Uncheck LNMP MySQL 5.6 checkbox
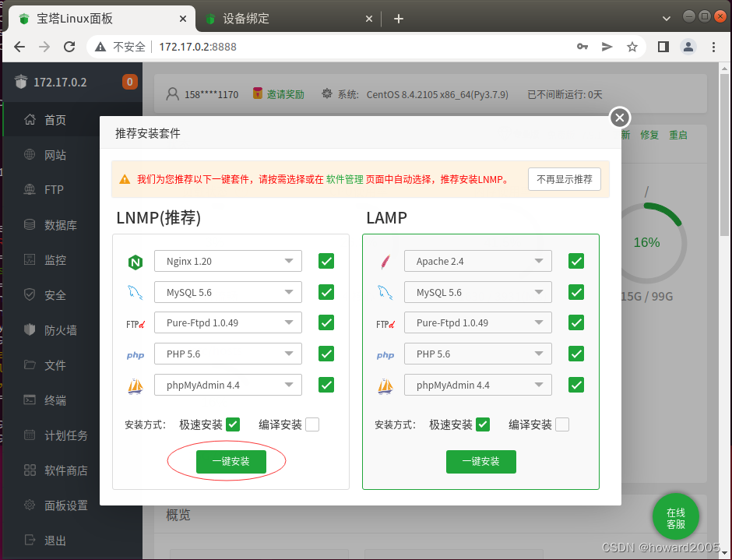The width and height of the screenshot is (732, 560). pyautogui.click(x=326, y=292)
